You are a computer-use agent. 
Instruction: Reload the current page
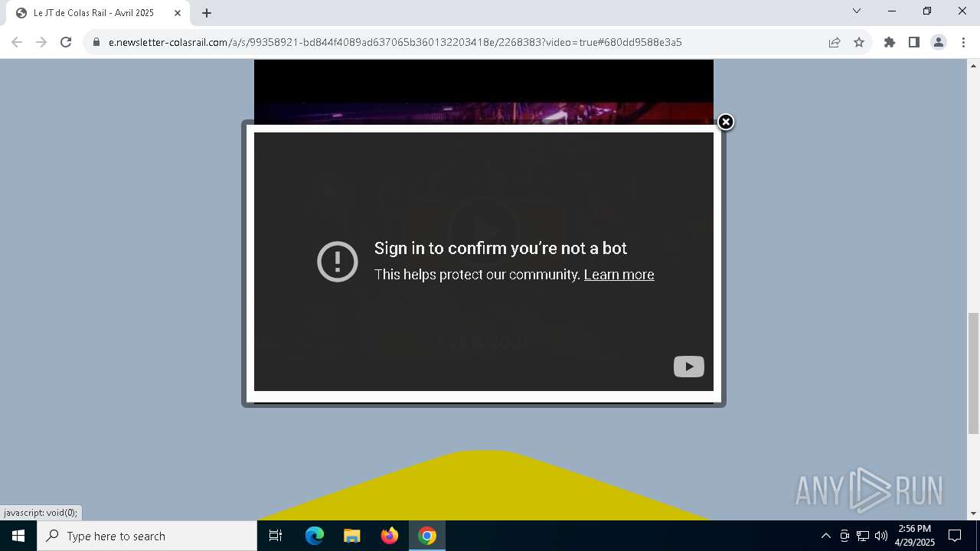click(x=66, y=42)
